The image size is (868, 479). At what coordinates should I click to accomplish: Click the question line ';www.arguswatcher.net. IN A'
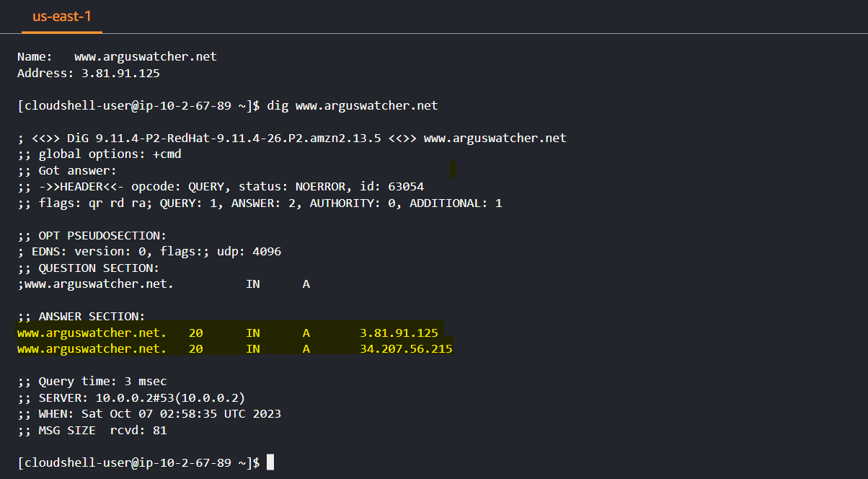[164, 284]
